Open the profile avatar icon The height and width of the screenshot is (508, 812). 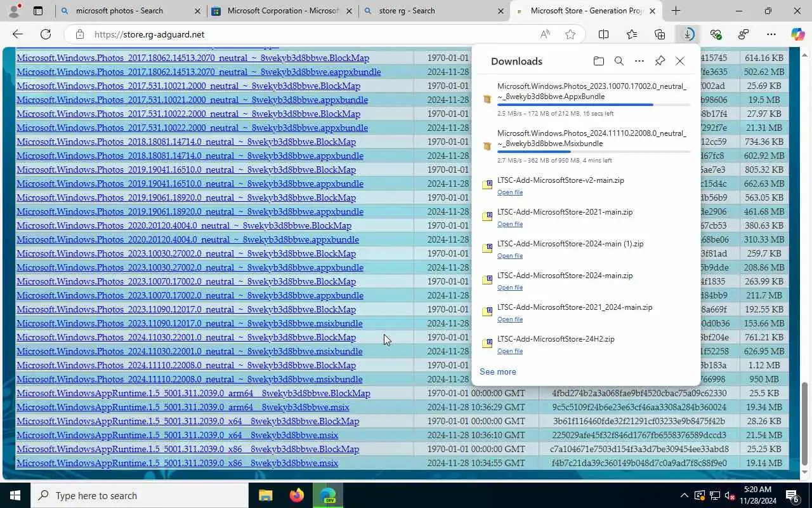(x=13, y=11)
